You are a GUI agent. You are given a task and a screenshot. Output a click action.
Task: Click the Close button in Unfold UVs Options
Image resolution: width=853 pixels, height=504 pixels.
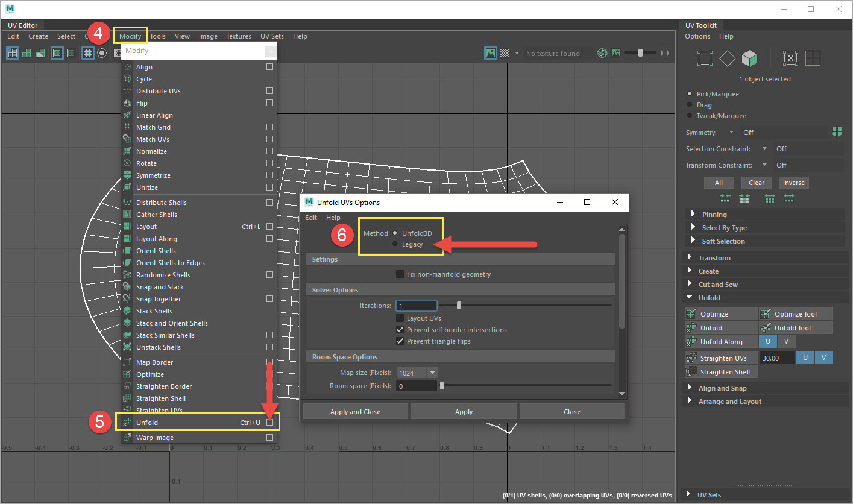572,412
